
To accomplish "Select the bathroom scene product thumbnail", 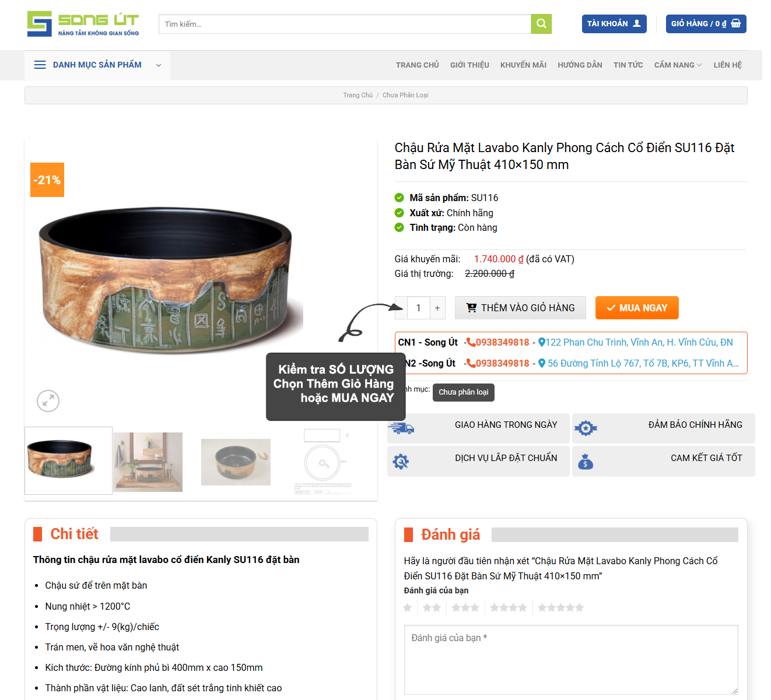I will click(x=148, y=462).
